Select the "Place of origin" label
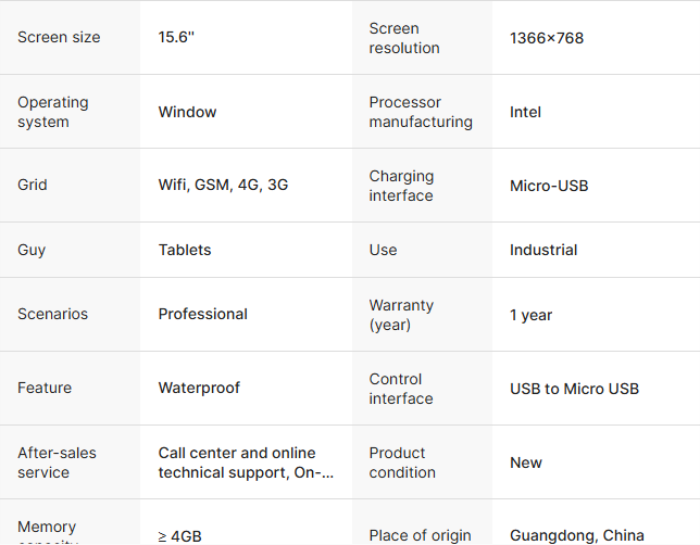The image size is (700, 545). tap(420, 536)
